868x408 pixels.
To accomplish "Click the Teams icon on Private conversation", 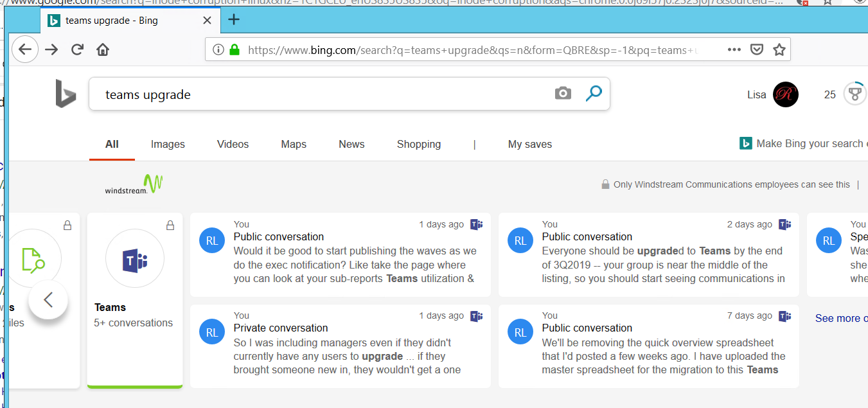I will coord(476,315).
